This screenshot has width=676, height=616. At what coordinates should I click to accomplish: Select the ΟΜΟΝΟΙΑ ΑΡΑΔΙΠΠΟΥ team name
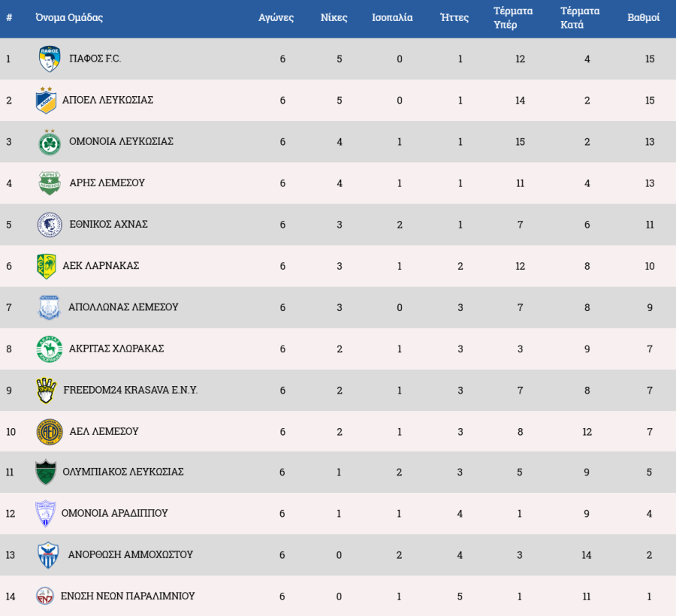point(114,513)
